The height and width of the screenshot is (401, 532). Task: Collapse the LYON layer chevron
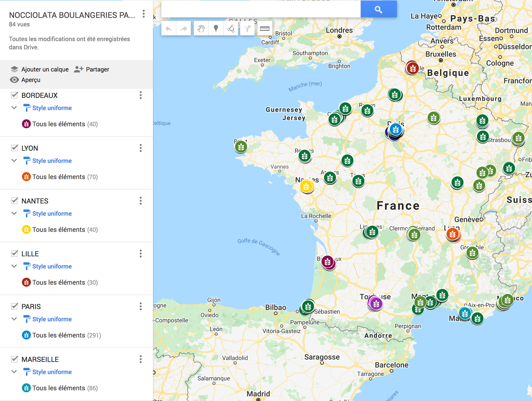coord(14,160)
